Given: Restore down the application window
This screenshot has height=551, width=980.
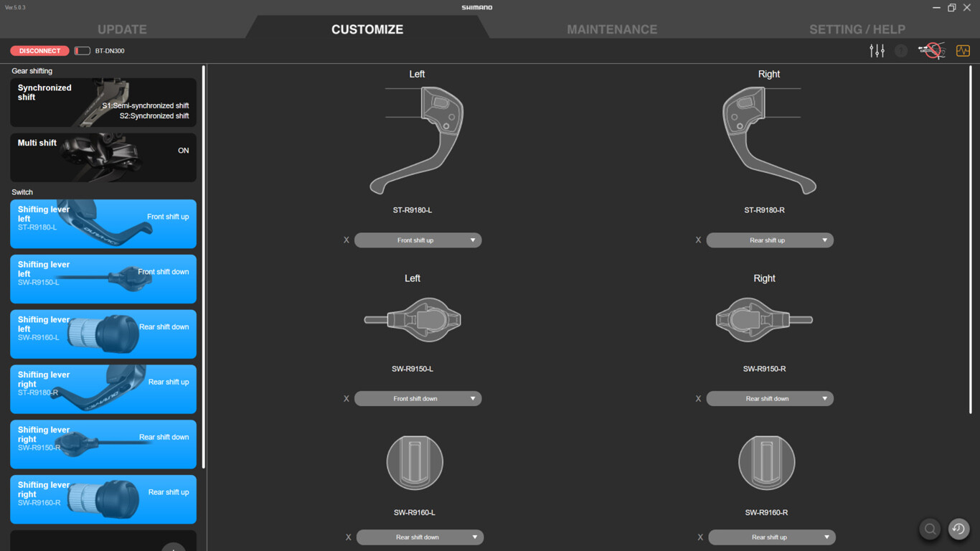Looking at the screenshot, I should (x=951, y=7).
